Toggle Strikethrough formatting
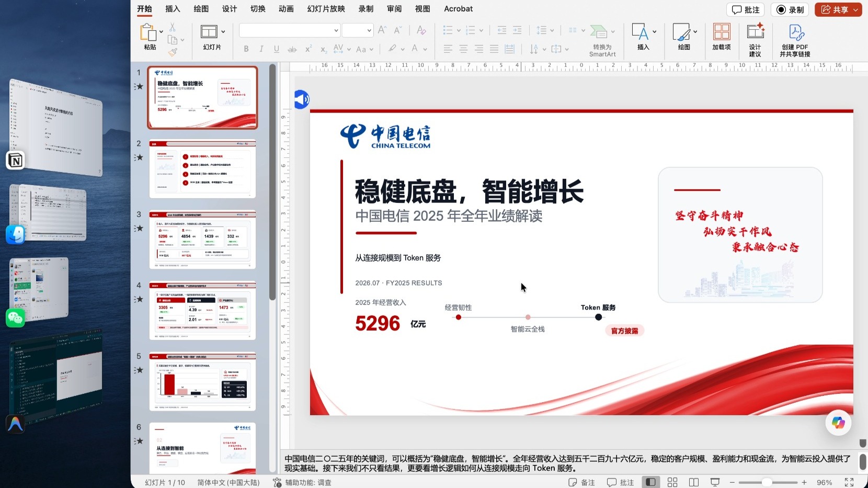 [292, 49]
